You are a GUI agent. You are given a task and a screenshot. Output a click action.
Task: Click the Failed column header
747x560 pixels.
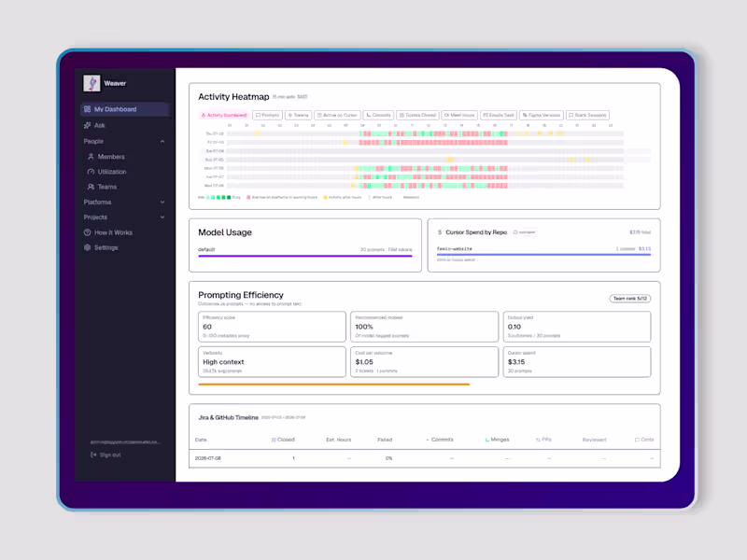coord(385,440)
